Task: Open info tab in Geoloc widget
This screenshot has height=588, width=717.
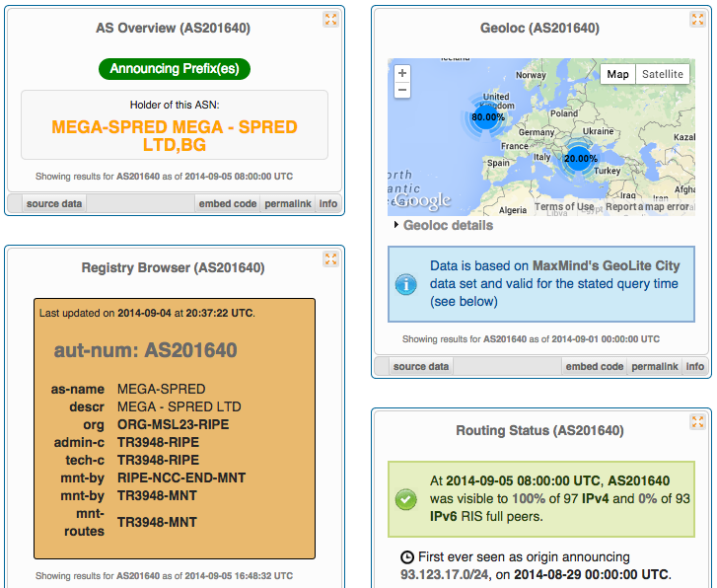Action: point(695,366)
